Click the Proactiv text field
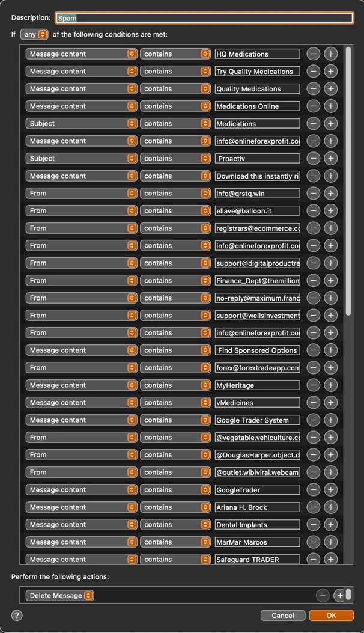364x633 pixels. pos(258,158)
